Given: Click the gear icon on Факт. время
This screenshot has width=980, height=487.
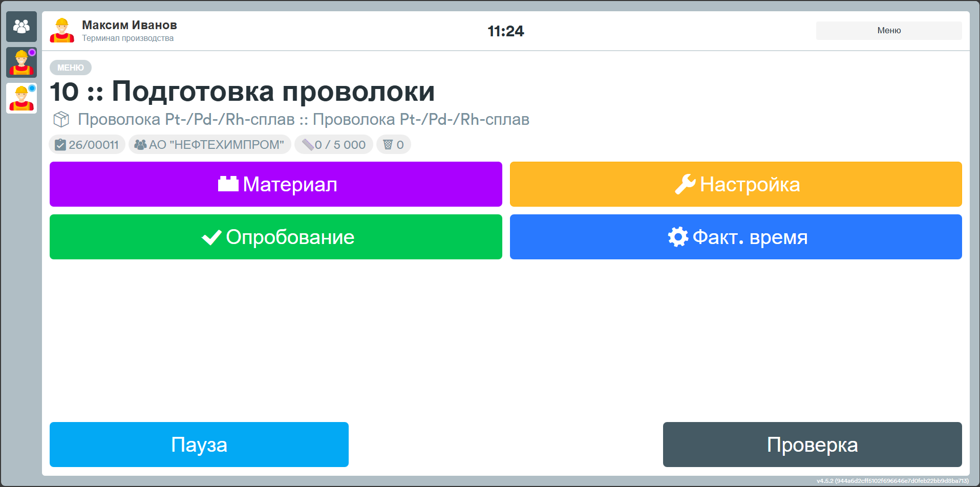Looking at the screenshot, I should [678, 237].
